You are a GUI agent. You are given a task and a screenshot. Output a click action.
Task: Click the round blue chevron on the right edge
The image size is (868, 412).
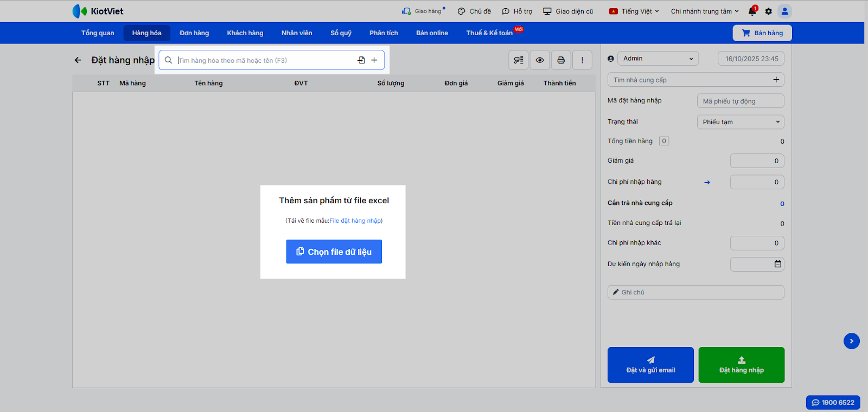click(x=852, y=341)
